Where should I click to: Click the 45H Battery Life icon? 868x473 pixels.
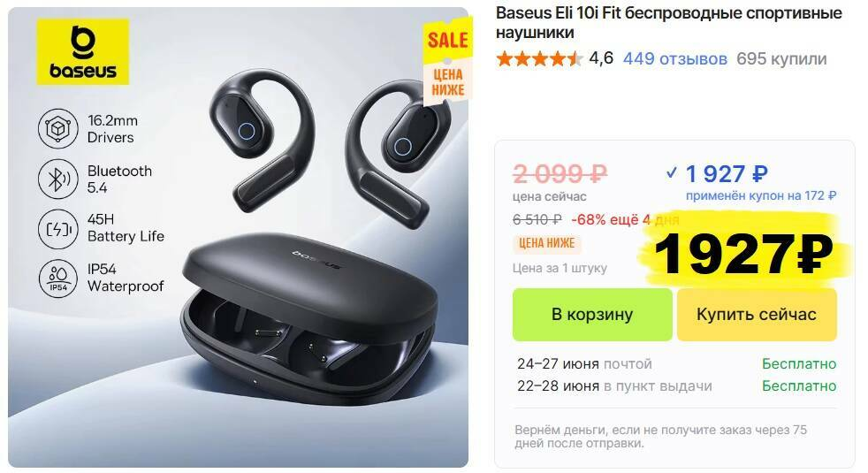tap(58, 229)
